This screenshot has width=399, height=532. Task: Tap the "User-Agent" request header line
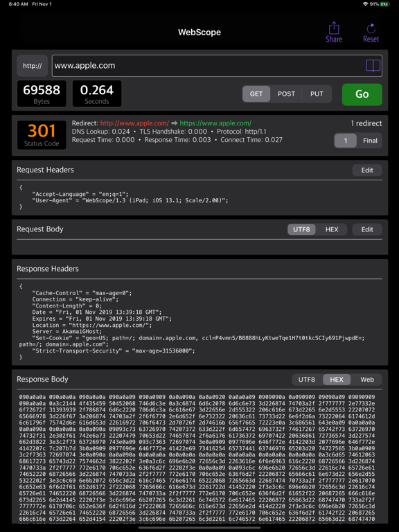point(130,200)
